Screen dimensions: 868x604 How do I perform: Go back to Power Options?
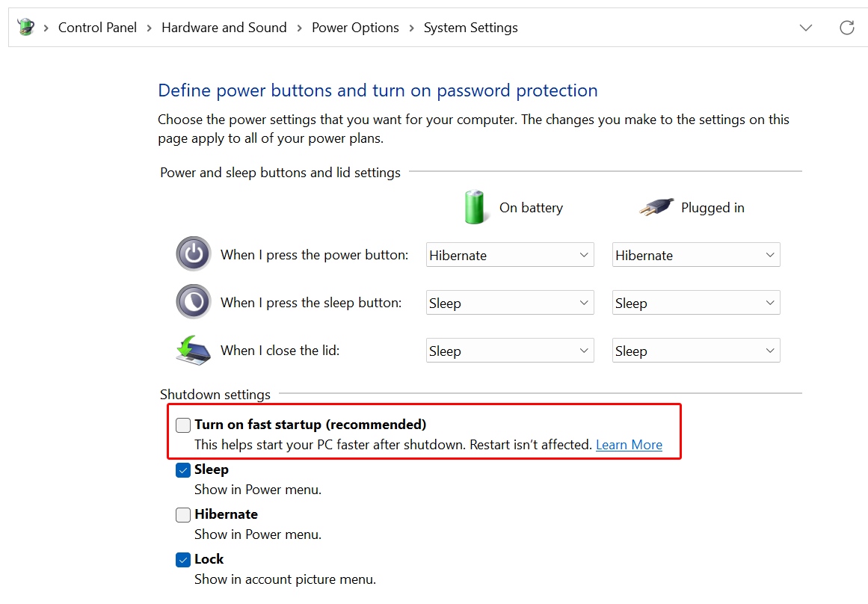tap(355, 27)
